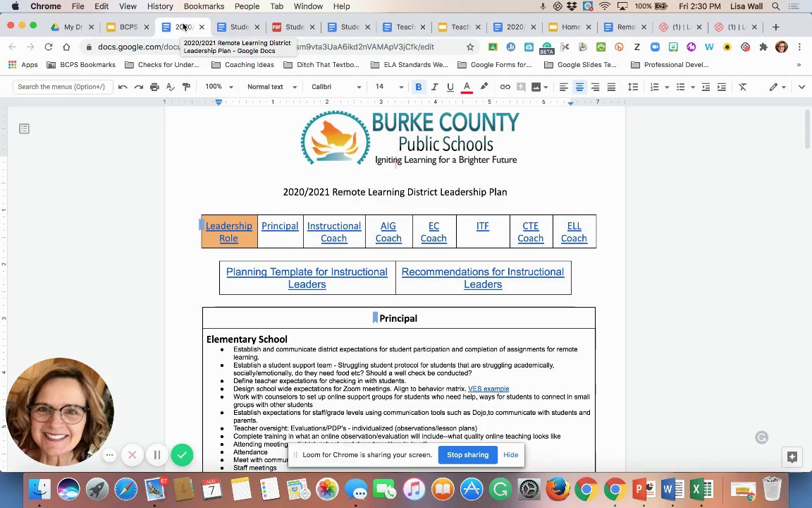Click the Redo icon in Docs toolbar

click(138, 87)
